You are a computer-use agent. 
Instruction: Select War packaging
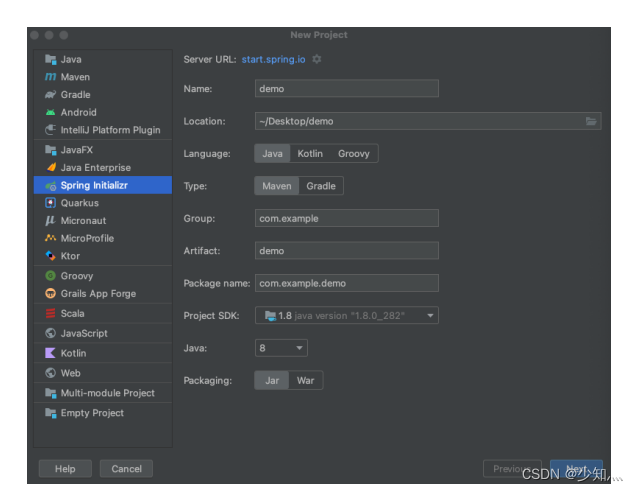305,380
